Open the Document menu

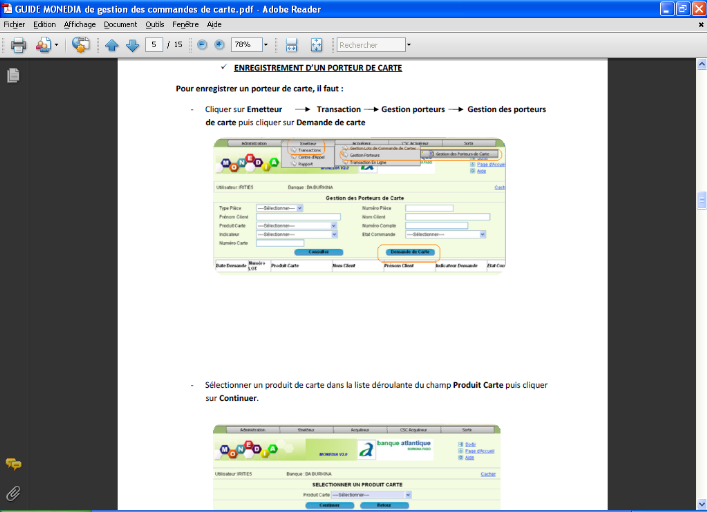pyautogui.click(x=120, y=24)
